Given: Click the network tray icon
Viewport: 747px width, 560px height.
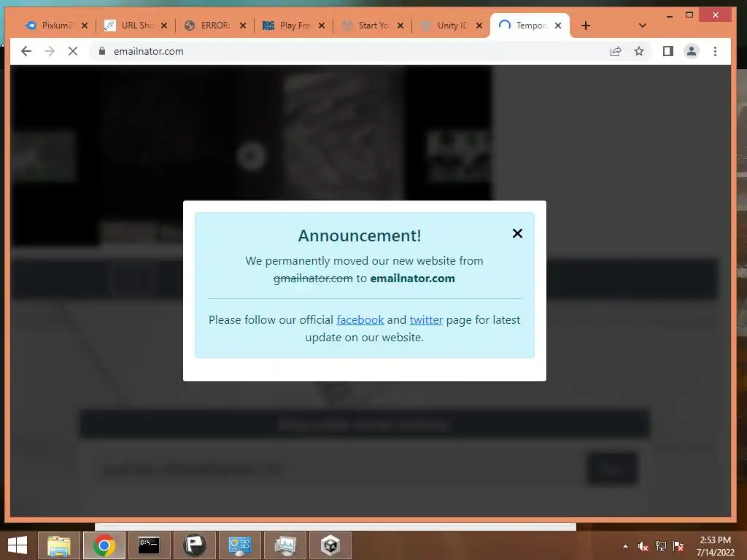Looking at the screenshot, I should (661, 546).
